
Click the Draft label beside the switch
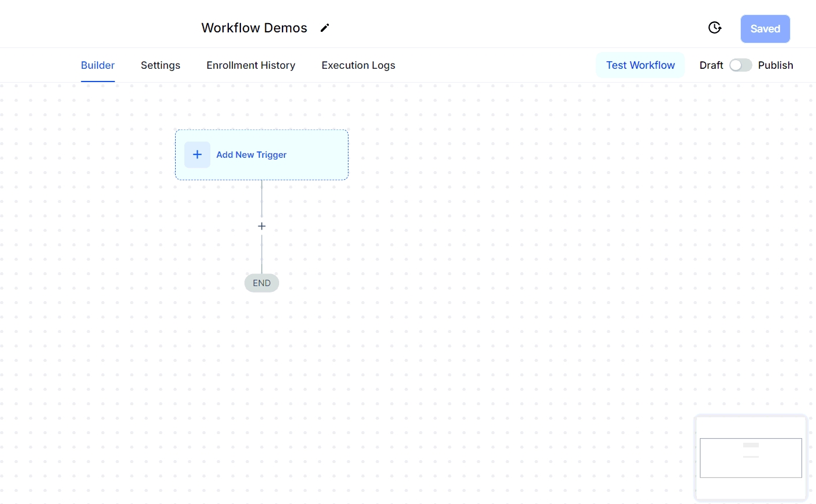click(711, 65)
